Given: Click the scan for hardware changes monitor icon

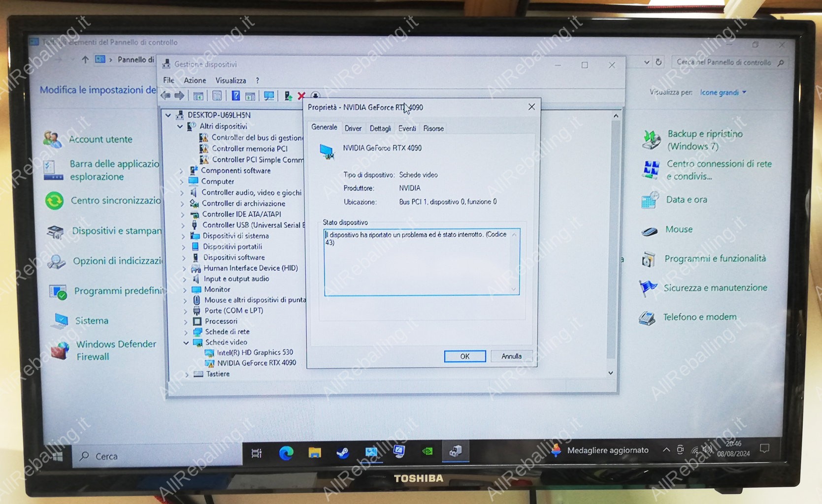Looking at the screenshot, I should coord(269,96).
